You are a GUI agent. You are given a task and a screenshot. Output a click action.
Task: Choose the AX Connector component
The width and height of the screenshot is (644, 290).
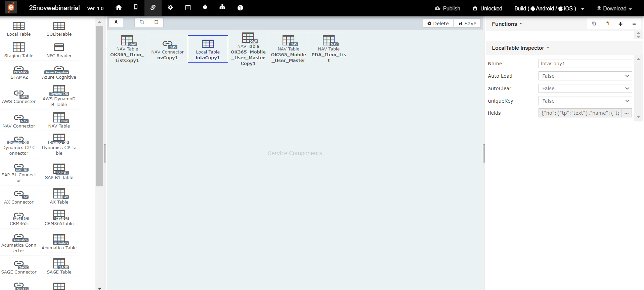(x=19, y=197)
